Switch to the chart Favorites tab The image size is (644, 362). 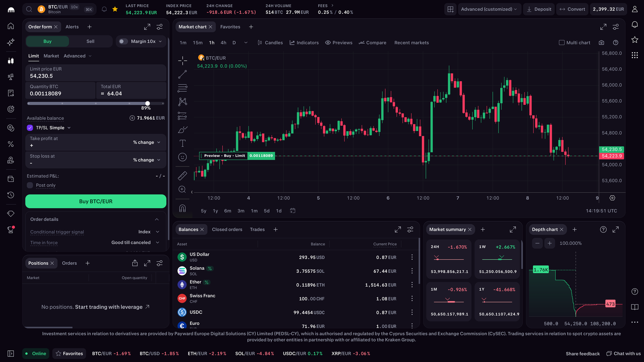click(x=230, y=27)
